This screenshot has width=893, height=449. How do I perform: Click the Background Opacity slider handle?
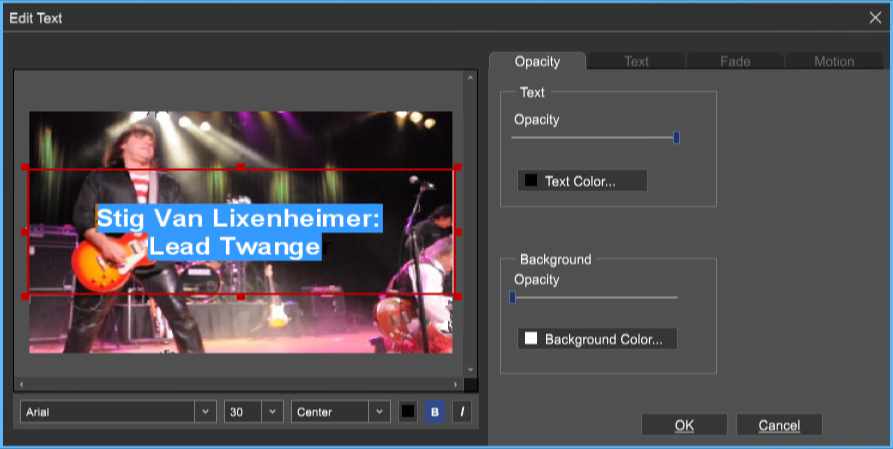point(512,297)
